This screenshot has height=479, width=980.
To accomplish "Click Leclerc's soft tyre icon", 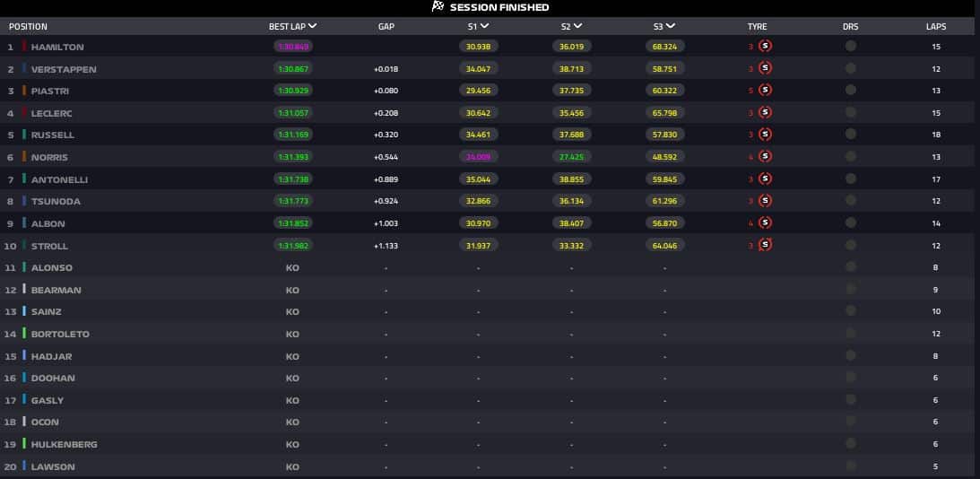I will coord(765,112).
